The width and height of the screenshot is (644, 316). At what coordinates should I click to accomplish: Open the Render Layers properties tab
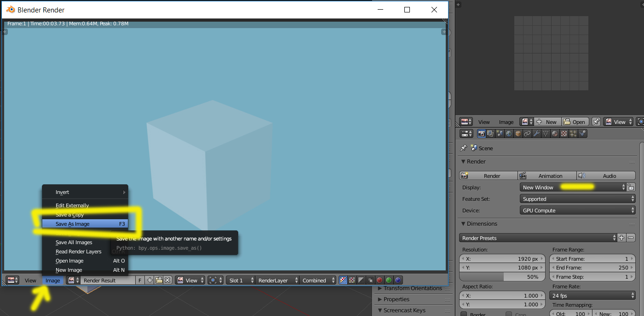(x=490, y=134)
